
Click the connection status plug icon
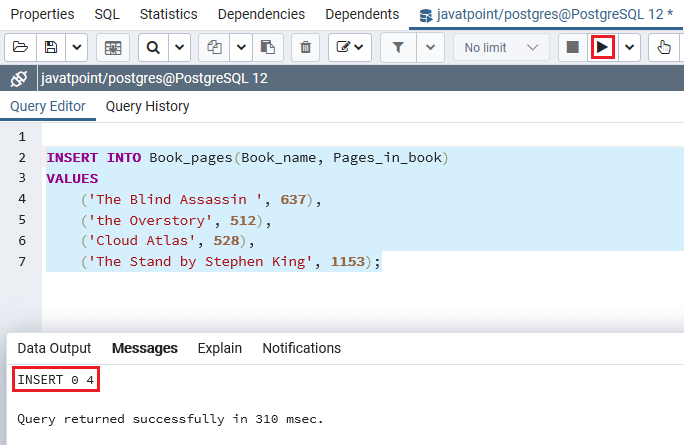(x=19, y=79)
